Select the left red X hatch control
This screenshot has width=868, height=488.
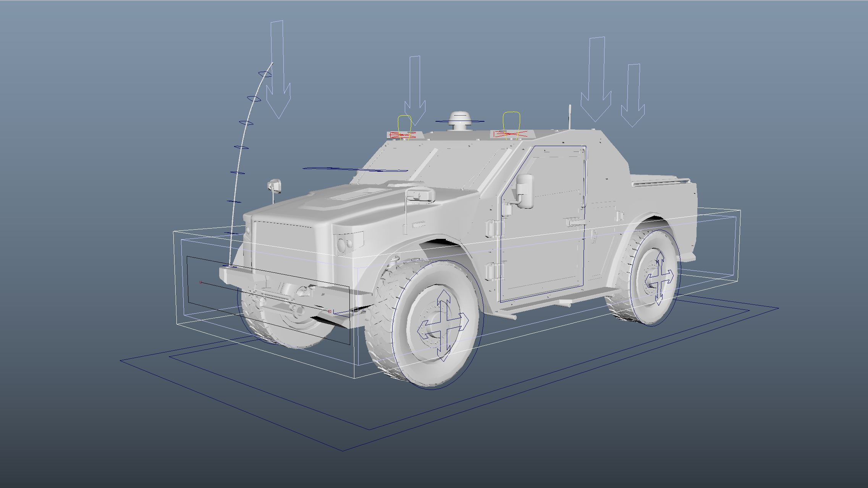click(402, 135)
